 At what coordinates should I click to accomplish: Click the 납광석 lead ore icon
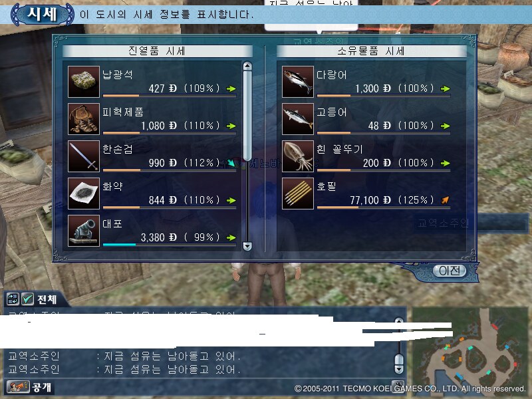[84, 82]
